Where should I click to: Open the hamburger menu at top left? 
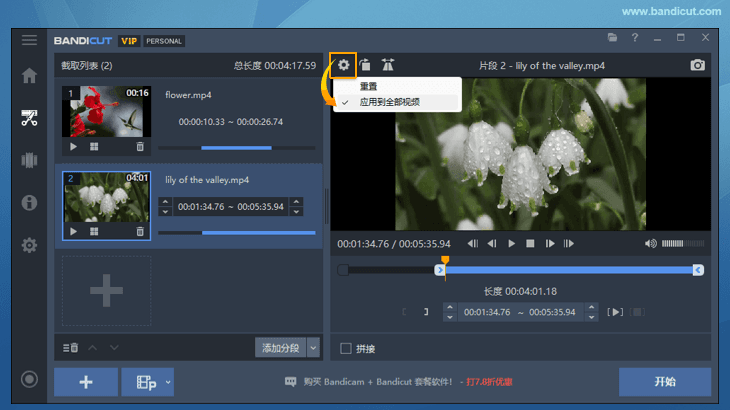[x=30, y=40]
